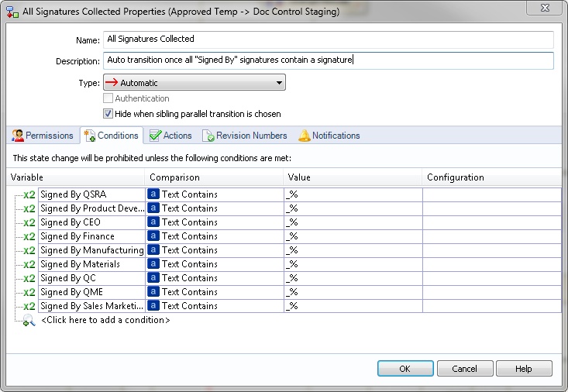
Task: Click the x2 icon beside Signed By CEO
Action: 29,222
